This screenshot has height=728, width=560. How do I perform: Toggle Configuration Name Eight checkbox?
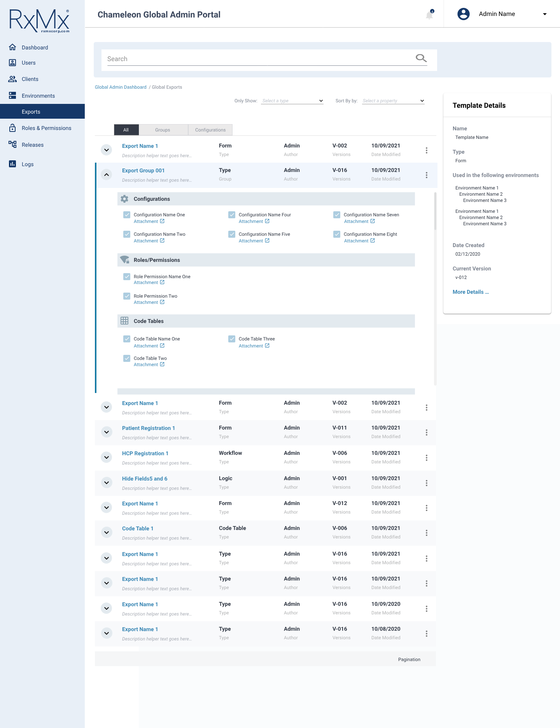(337, 234)
